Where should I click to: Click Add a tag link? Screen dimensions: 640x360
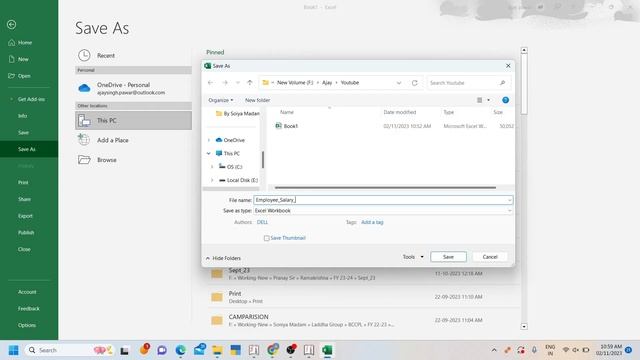pos(372,222)
